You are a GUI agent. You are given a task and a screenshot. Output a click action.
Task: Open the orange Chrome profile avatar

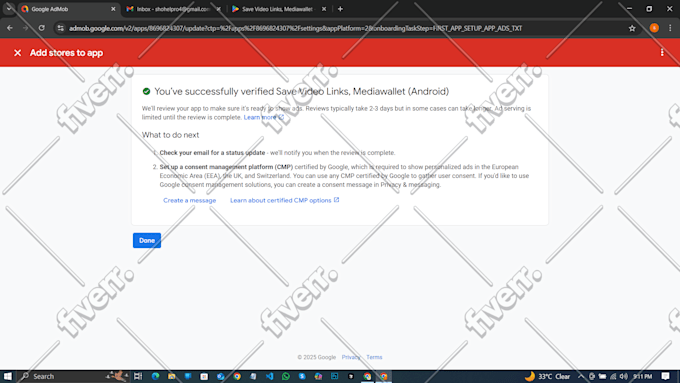pyautogui.click(x=654, y=28)
